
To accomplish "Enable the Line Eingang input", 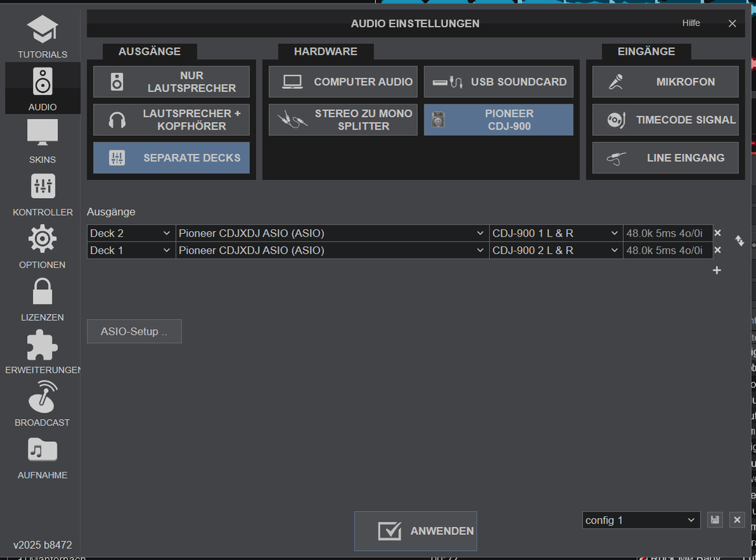I will click(x=666, y=157).
